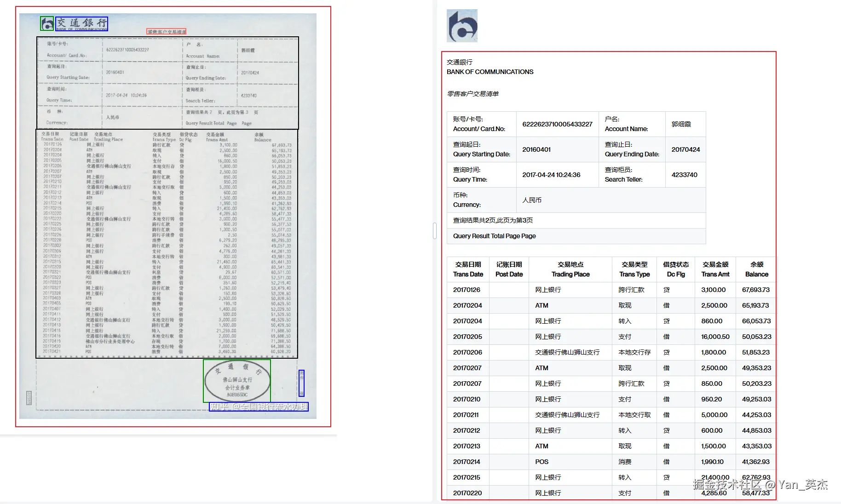This screenshot has height=504, width=841.
Task: Click the 本地交行存 transaction type cell in parsed table
Action: (x=634, y=352)
